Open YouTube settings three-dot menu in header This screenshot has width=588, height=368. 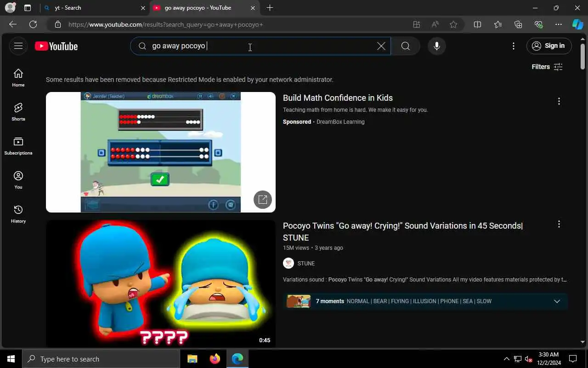(x=514, y=46)
